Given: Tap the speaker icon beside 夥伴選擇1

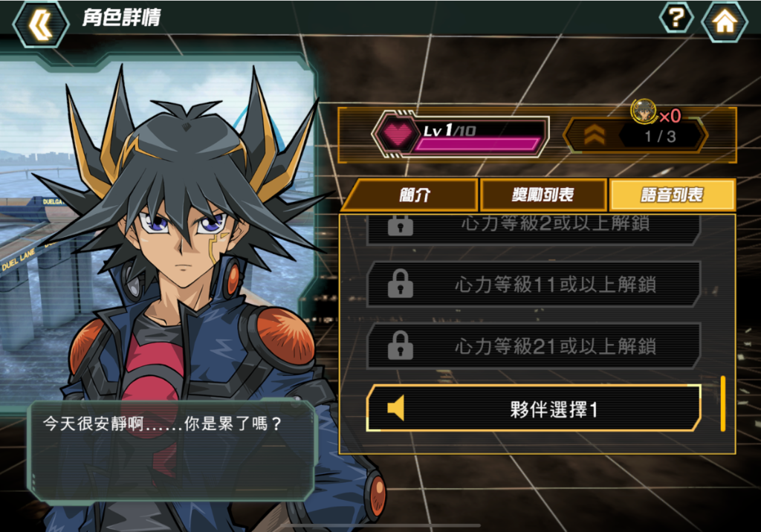Looking at the screenshot, I should [x=396, y=408].
